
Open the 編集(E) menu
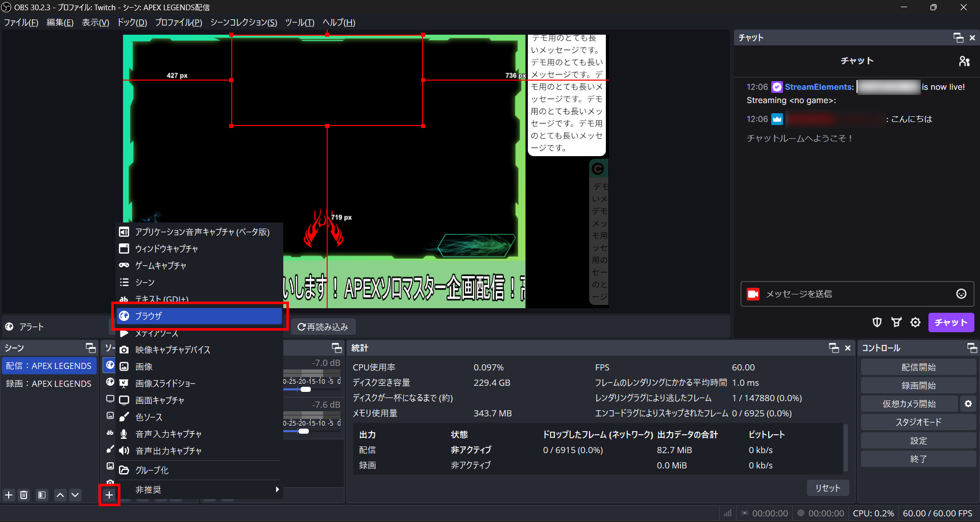(60, 22)
